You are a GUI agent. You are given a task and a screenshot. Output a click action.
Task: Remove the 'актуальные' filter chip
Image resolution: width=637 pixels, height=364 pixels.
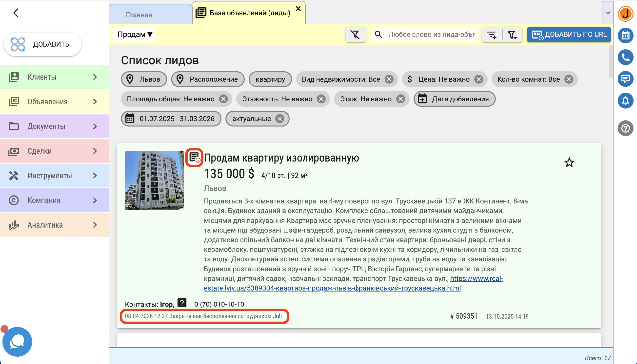[279, 119]
